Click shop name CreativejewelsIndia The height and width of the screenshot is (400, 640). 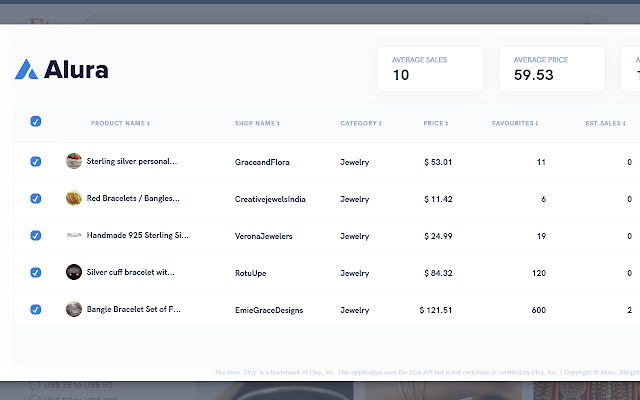click(270, 199)
